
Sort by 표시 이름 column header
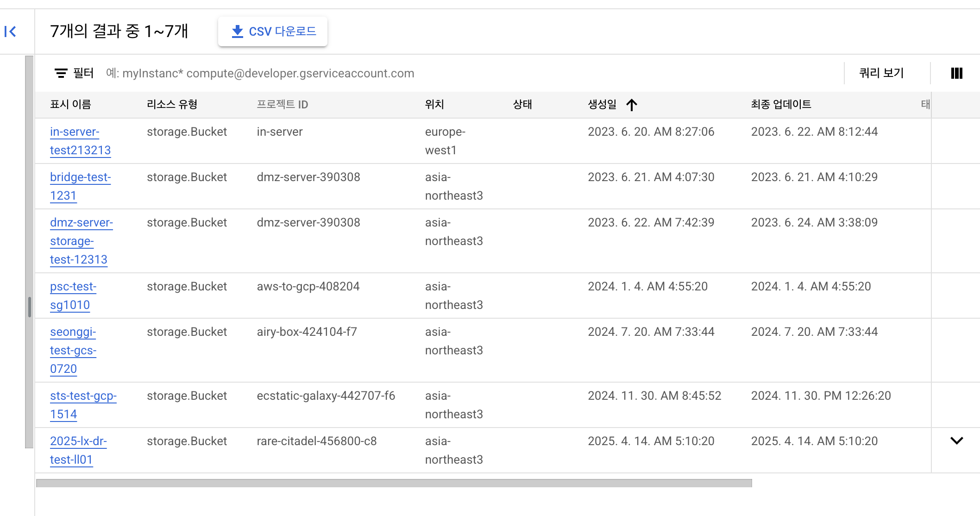click(x=70, y=105)
